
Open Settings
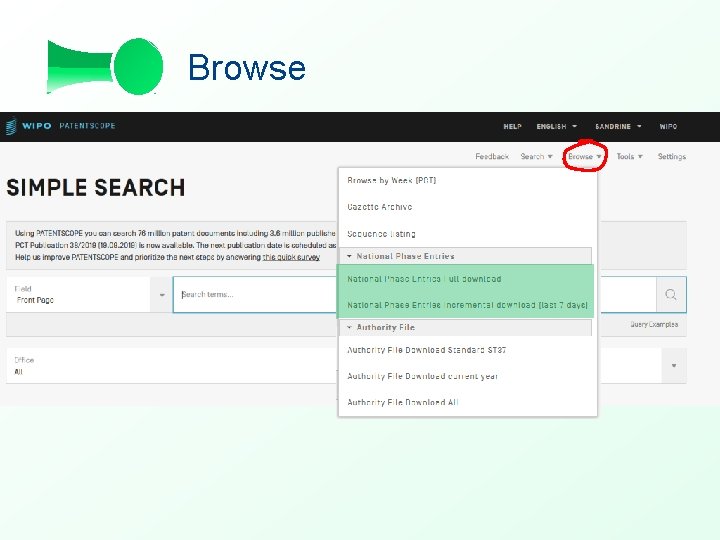(671, 157)
